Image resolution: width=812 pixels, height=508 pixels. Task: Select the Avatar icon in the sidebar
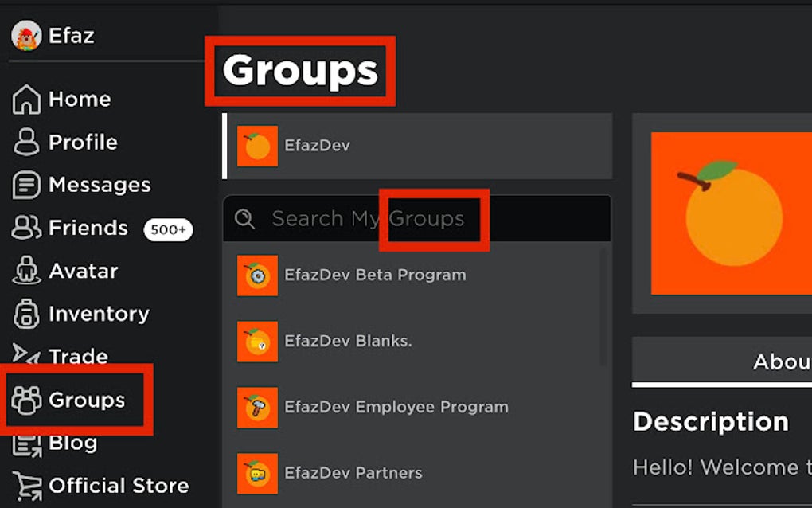(26, 271)
